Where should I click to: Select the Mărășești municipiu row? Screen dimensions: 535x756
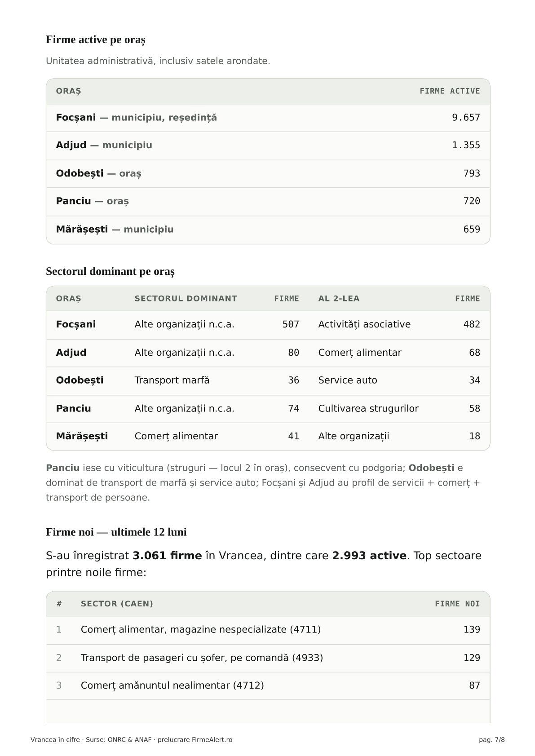[268, 230]
